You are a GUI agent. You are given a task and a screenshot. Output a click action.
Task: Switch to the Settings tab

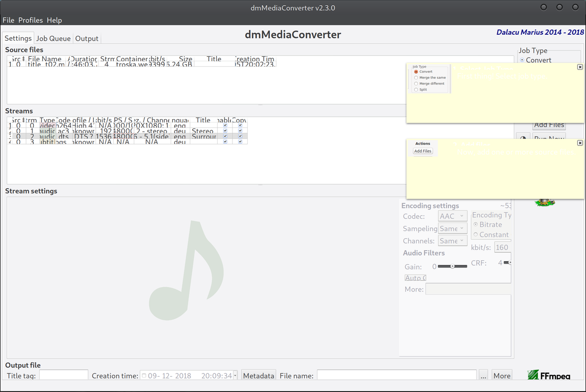18,38
